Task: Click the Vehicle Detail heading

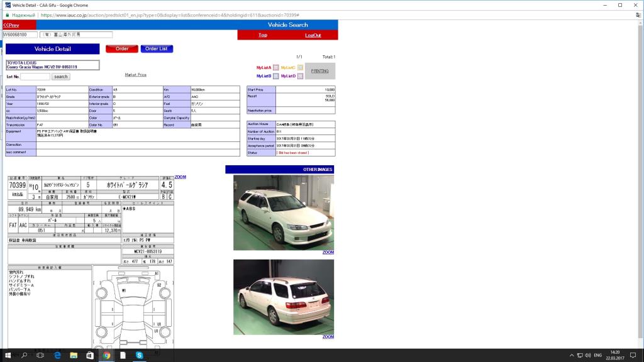Action: tap(53, 49)
